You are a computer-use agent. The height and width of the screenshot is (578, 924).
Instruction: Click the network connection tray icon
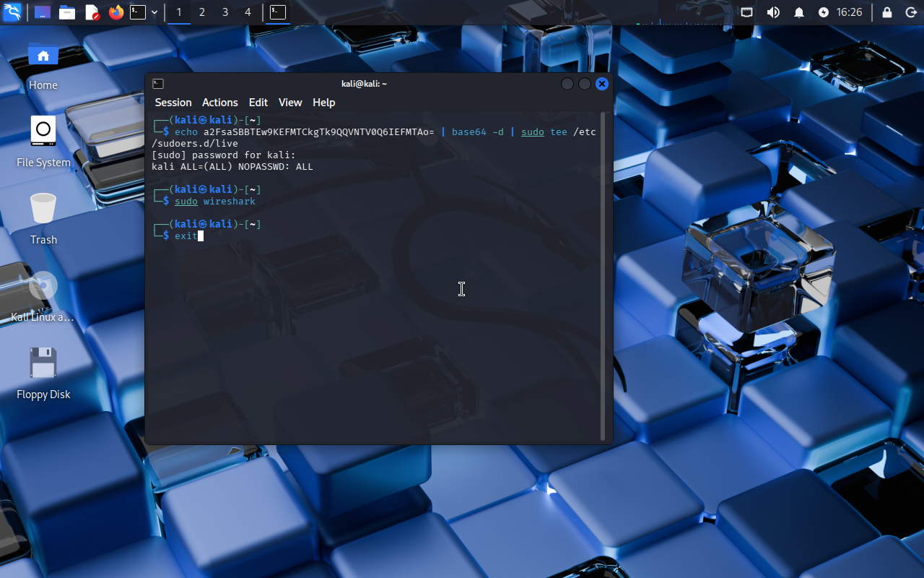pyautogui.click(x=747, y=12)
